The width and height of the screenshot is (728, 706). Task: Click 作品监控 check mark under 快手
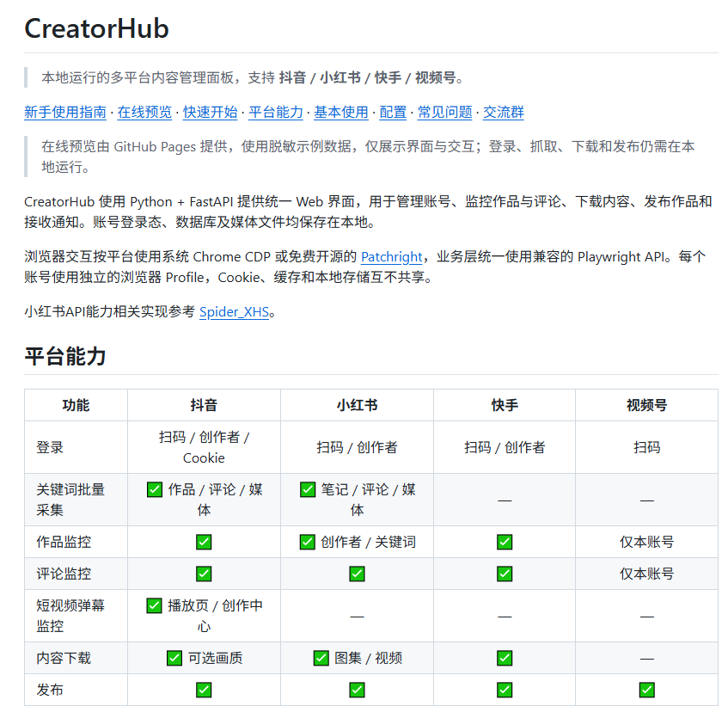coord(505,542)
